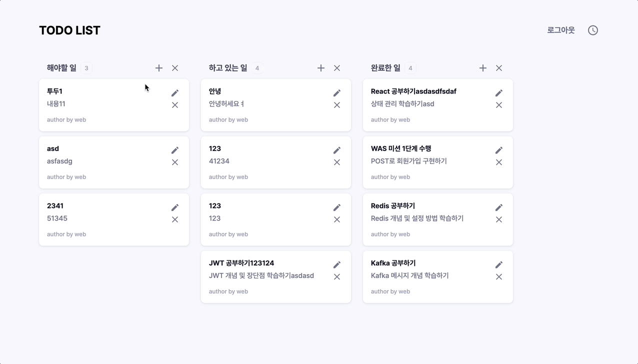Close the 완료한 일 column with its X
The height and width of the screenshot is (364, 638).
(x=498, y=68)
